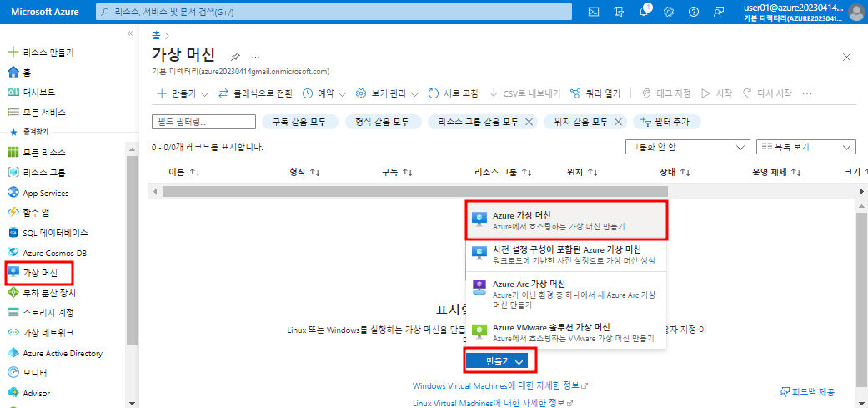Open 목록 보기 view dropdown
Screen dimensions: 868x408
coord(806,147)
